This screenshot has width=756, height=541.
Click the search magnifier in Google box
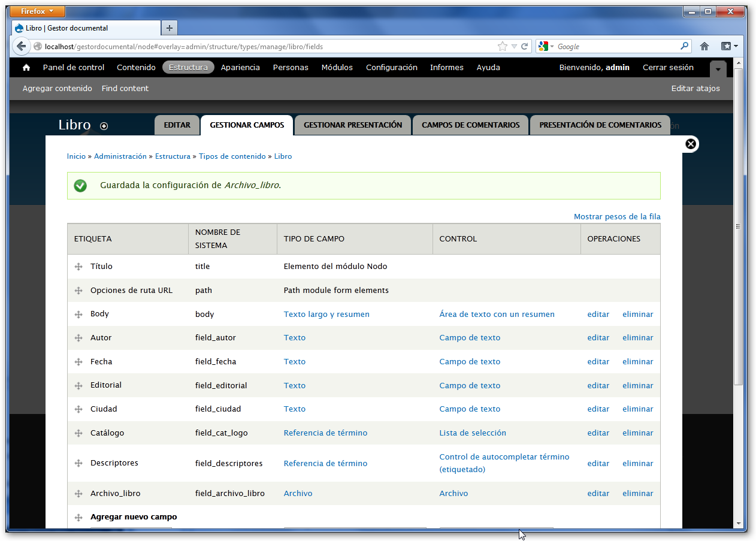(x=684, y=46)
